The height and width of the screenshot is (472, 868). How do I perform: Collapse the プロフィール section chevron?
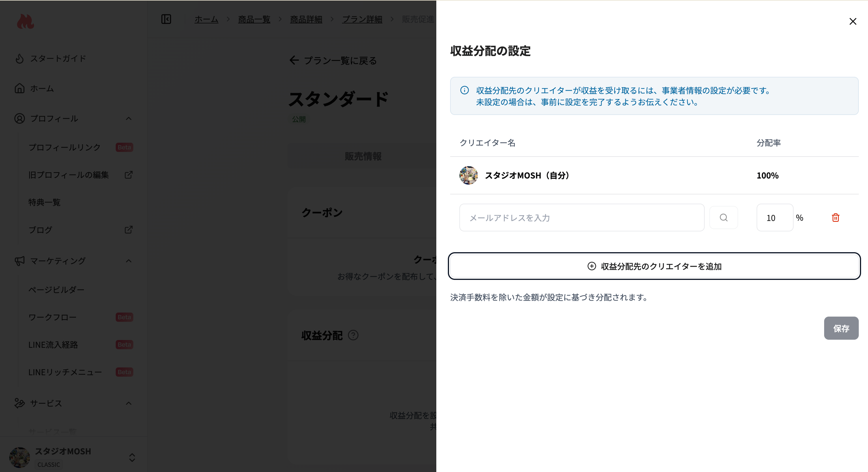point(128,118)
